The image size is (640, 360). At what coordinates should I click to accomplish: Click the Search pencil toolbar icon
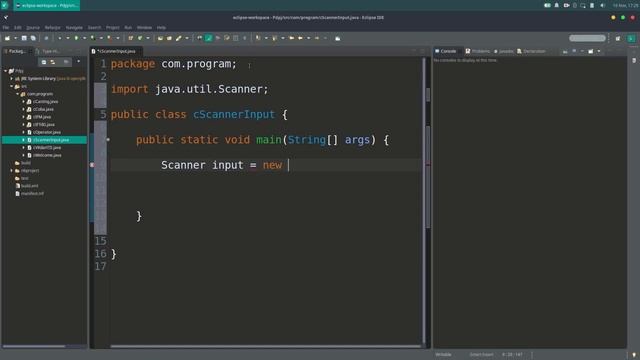[x=178, y=38]
